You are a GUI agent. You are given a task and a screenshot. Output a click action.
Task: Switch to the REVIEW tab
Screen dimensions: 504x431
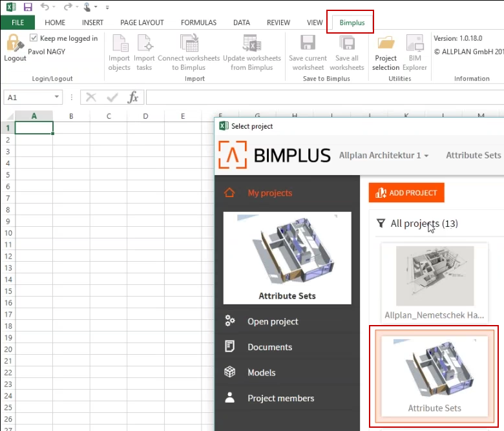[278, 23]
